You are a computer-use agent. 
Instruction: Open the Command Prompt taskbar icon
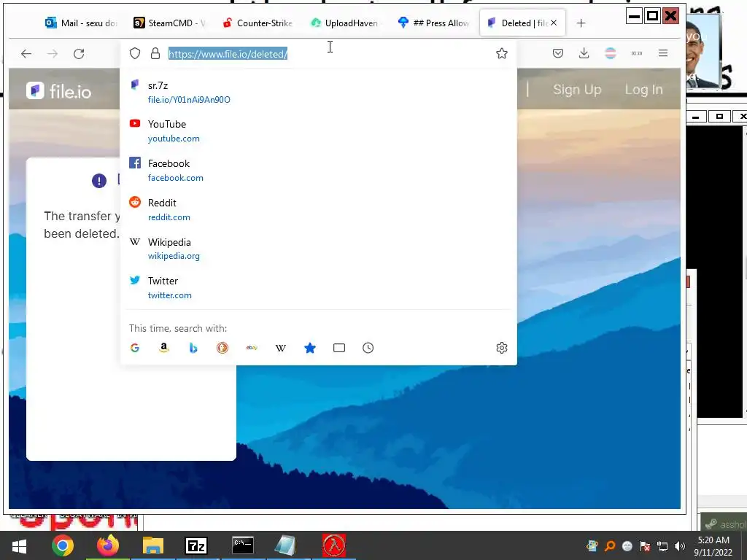tap(242, 545)
